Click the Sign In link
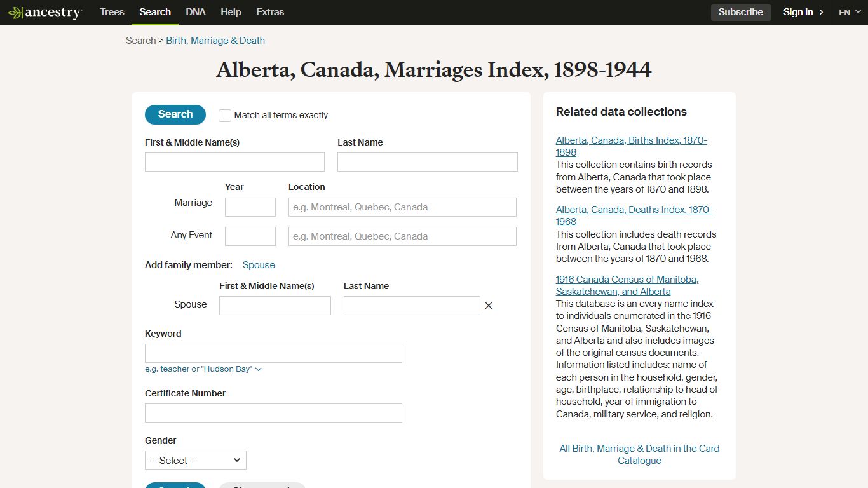The width and height of the screenshot is (868, 488). (803, 12)
